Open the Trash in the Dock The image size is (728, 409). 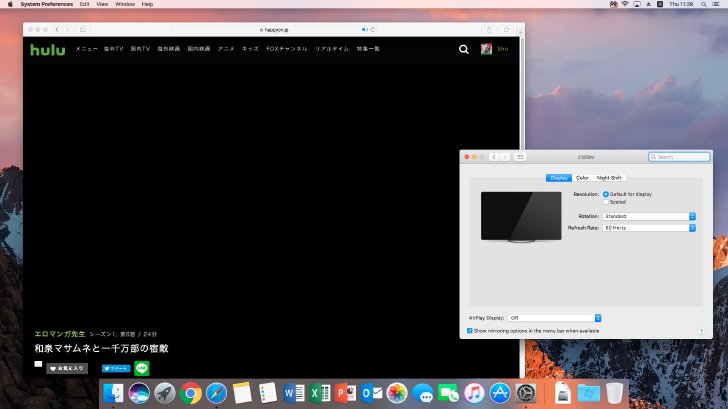[614, 393]
